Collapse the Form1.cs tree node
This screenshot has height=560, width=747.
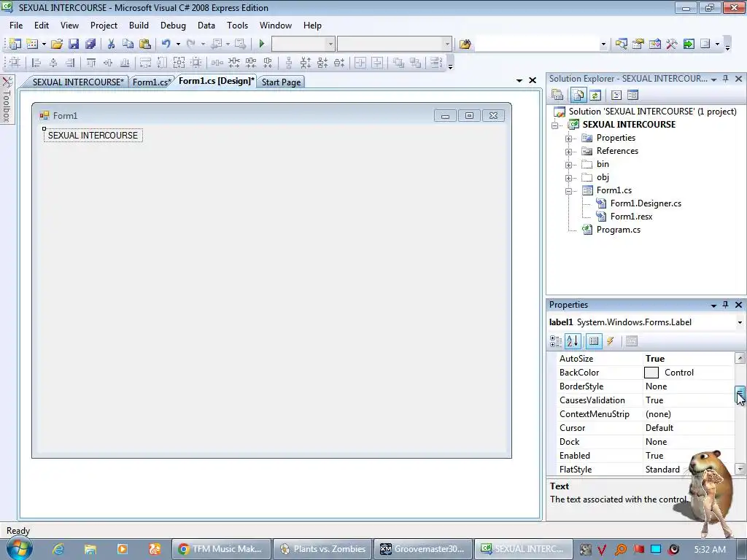point(568,191)
